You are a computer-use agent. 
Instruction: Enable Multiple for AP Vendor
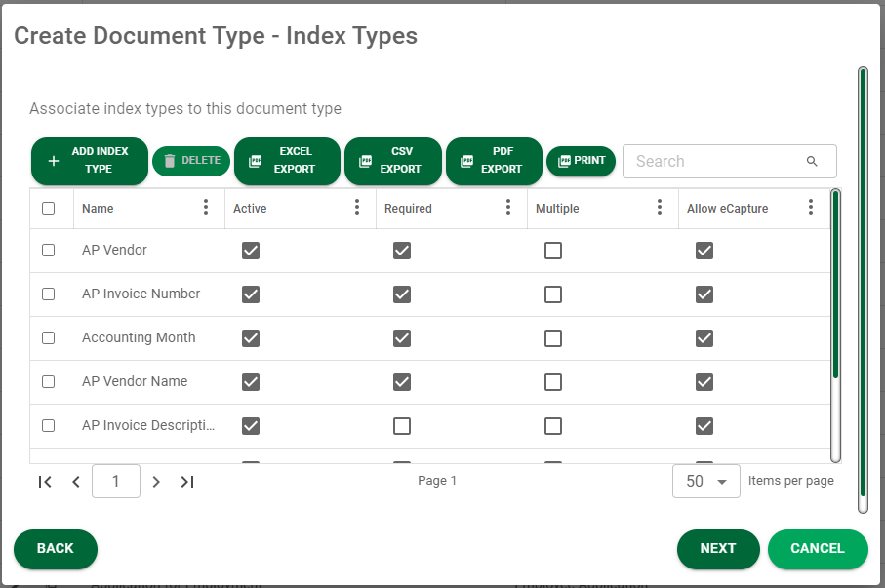(x=553, y=251)
